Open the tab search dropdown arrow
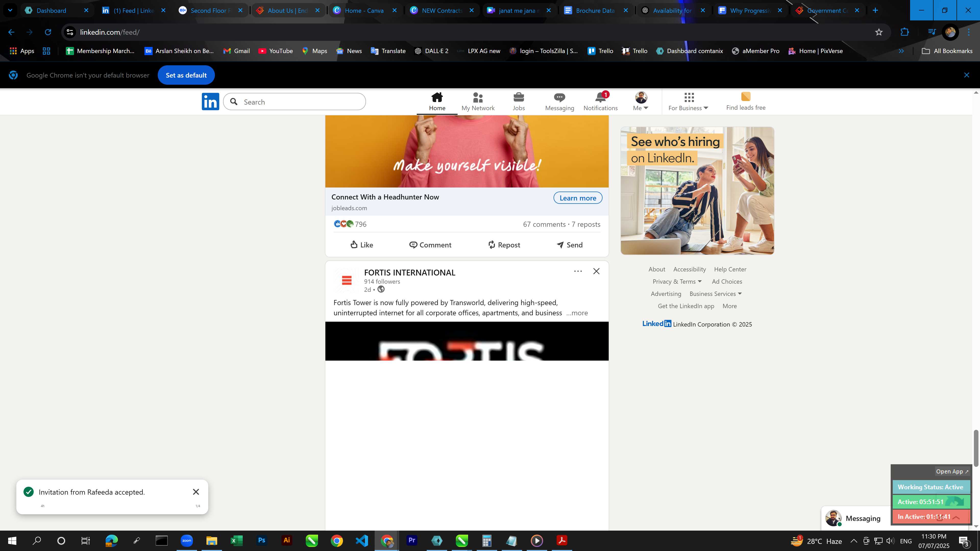This screenshot has width=980, height=551. pyautogui.click(x=10, y=10)
